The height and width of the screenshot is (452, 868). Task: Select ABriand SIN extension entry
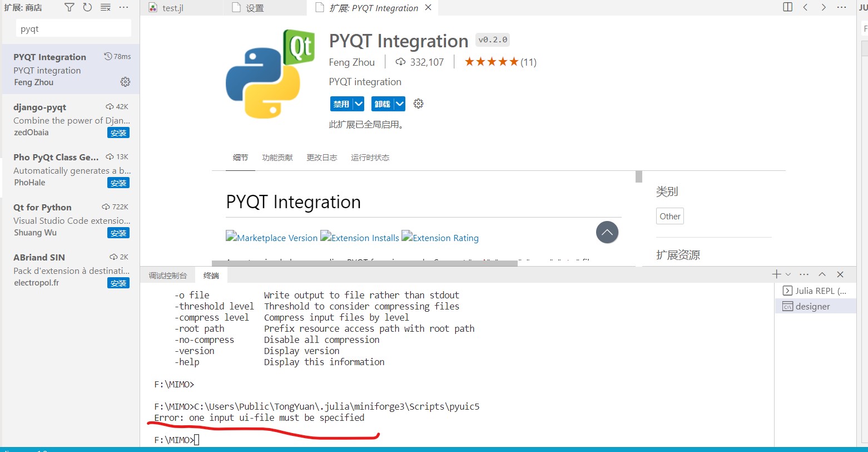coord(71,270)
